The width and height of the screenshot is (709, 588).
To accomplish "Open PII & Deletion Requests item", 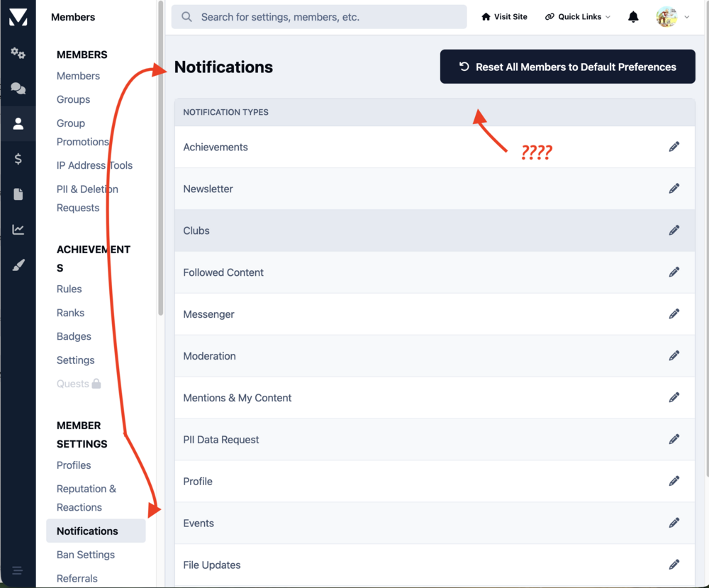I will coord(87,199).
